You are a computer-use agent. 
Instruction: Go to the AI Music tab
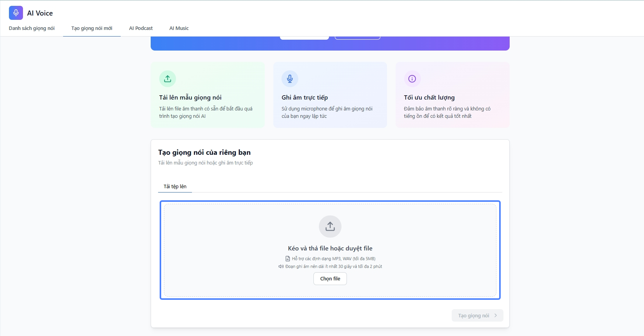(x=179, y=28)
